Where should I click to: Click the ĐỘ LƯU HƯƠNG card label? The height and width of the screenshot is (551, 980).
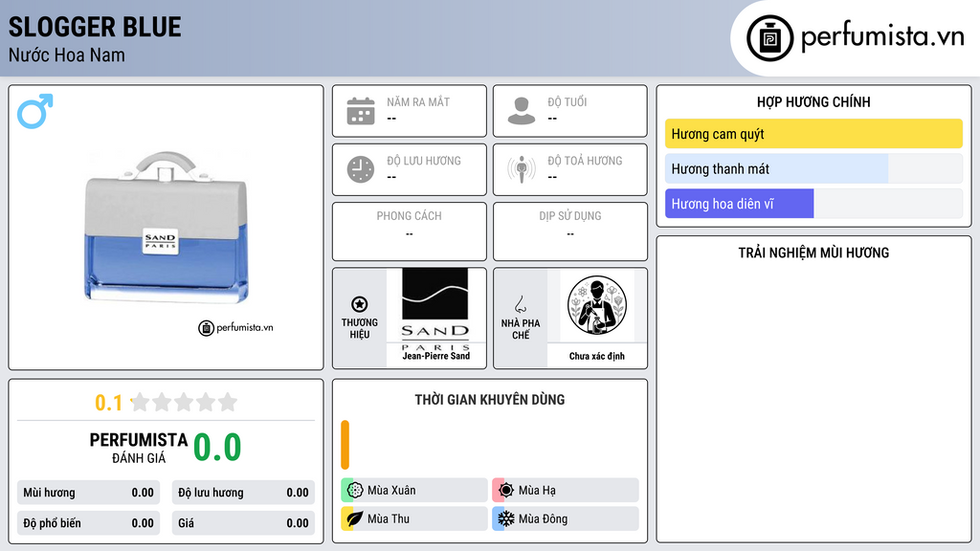pos(424,161)
